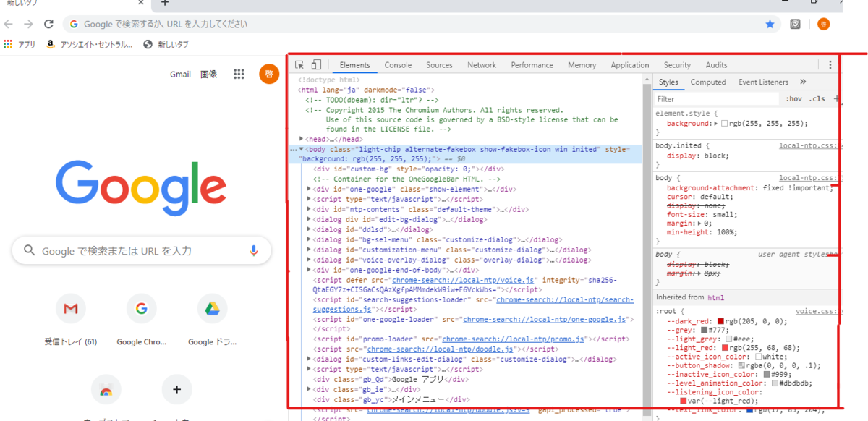The image size is (868, 421).
Task: Expand the div id ntp-contents node
Action: coord(310,210)
